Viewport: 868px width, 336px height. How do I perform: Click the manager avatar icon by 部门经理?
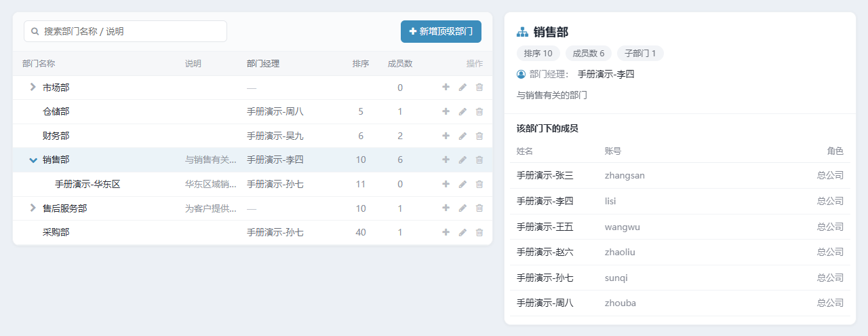click(521, 74)
